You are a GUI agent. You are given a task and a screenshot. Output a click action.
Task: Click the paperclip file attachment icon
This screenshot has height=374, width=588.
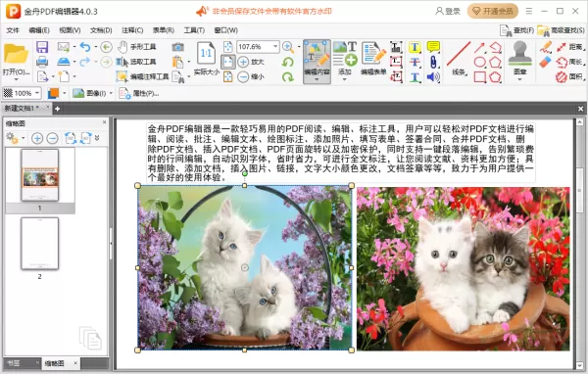point(433,62)
